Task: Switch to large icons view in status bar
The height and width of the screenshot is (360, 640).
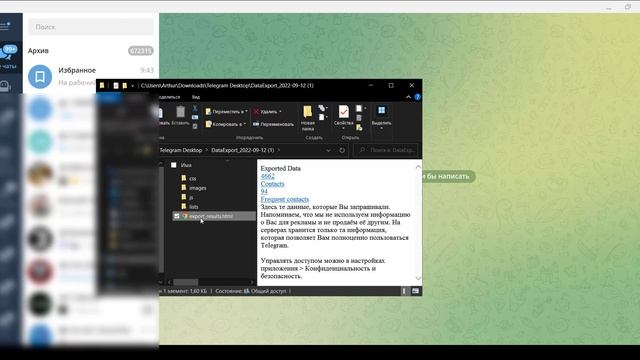Action: tap(415, 291)
